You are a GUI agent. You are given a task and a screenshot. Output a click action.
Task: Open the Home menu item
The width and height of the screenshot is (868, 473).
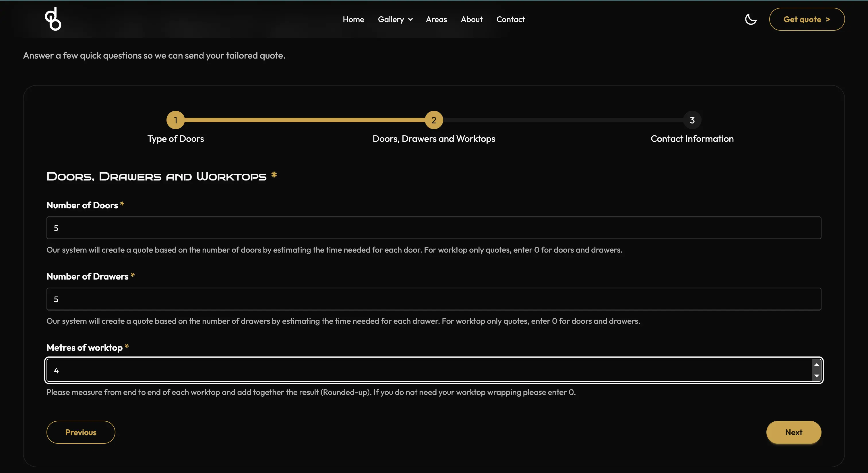tap(353, 19)
